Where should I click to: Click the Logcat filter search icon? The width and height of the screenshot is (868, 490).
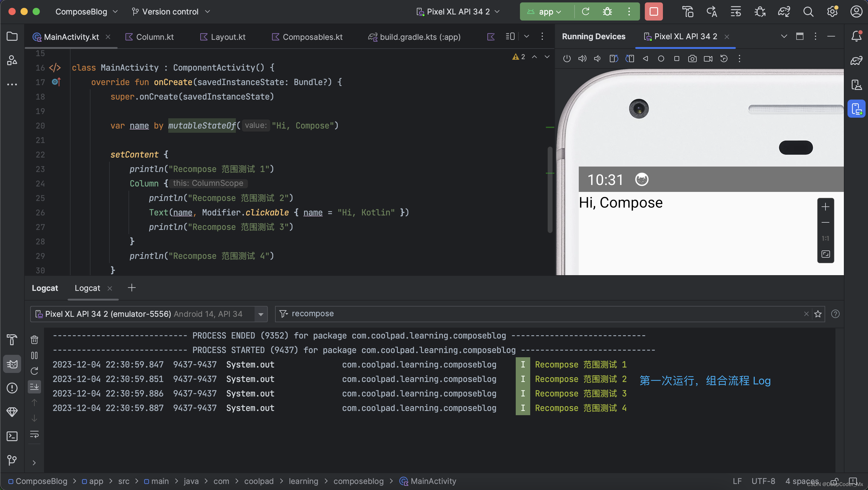point(283,314)
